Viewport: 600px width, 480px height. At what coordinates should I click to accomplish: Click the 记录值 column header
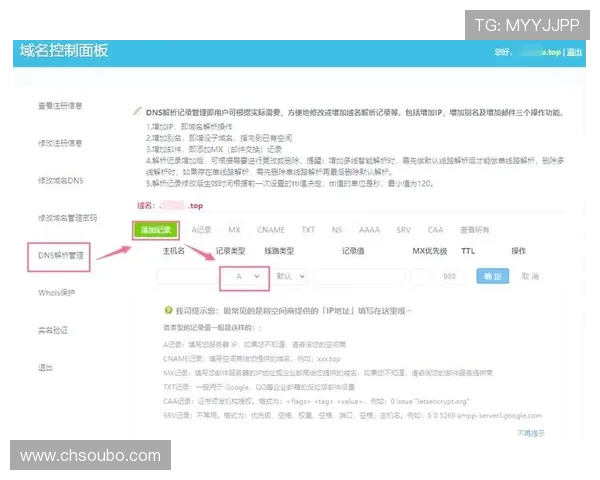(x=353, y=251)
